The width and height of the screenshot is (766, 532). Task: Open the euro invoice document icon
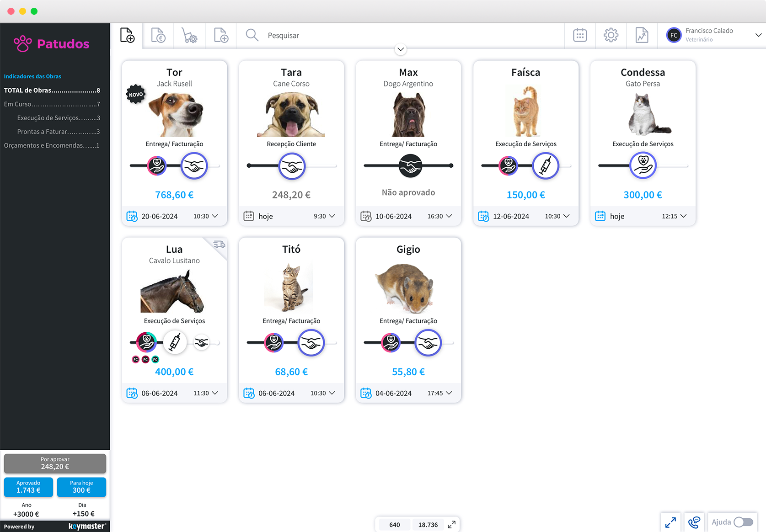click(x=158, y=35)
